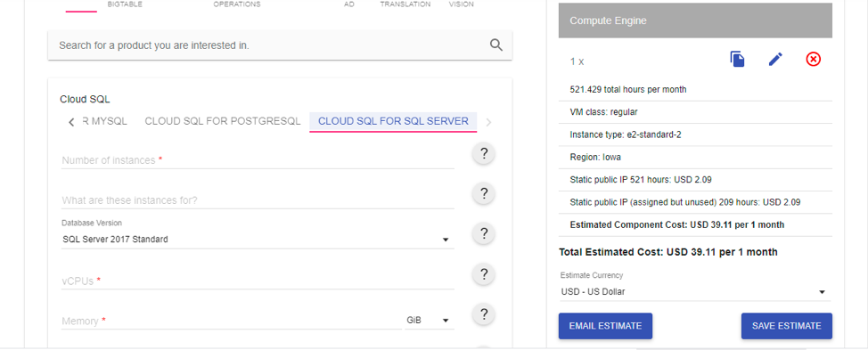
Task: Open the Database Version dropdown
Action: (x=258, y=240)
